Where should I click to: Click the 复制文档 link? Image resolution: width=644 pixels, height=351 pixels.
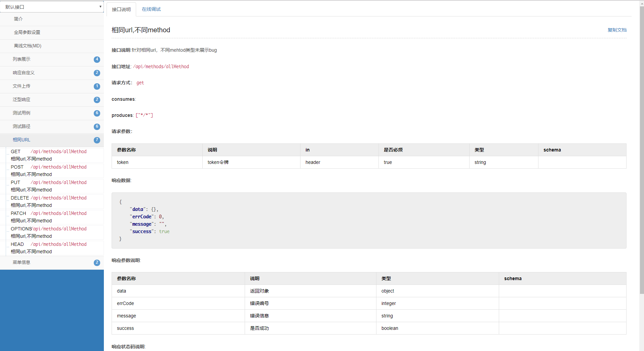coord(617,30)
